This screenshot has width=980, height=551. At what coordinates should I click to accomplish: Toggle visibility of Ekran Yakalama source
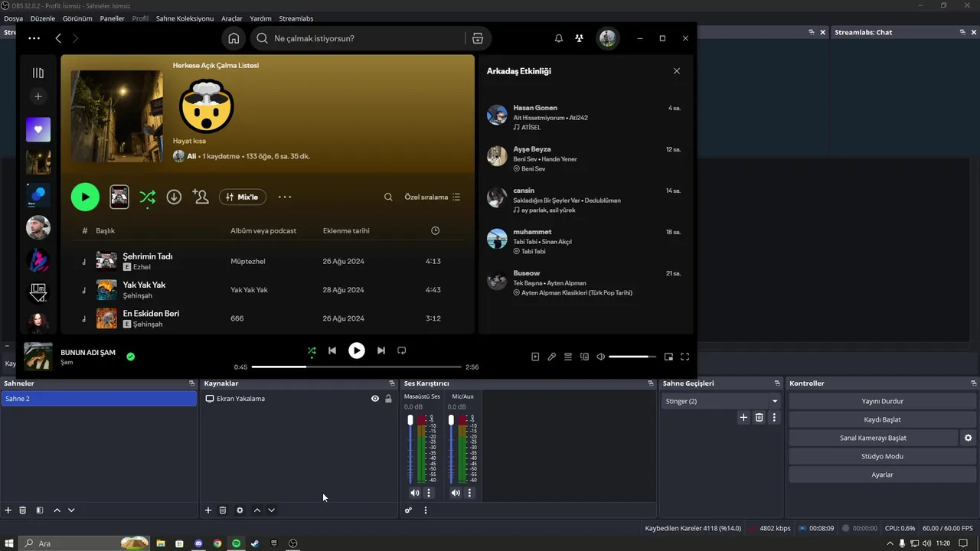tap(375, 399)
